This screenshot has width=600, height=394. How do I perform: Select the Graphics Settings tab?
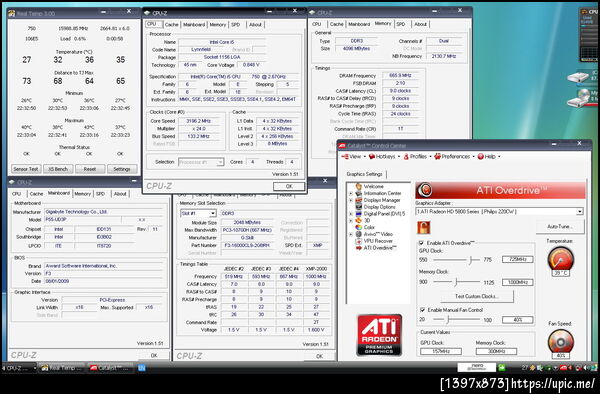tap(364, 174)
